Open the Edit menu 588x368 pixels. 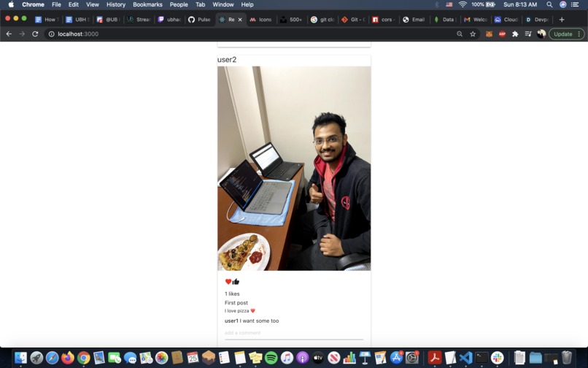[x=74, y=4]
